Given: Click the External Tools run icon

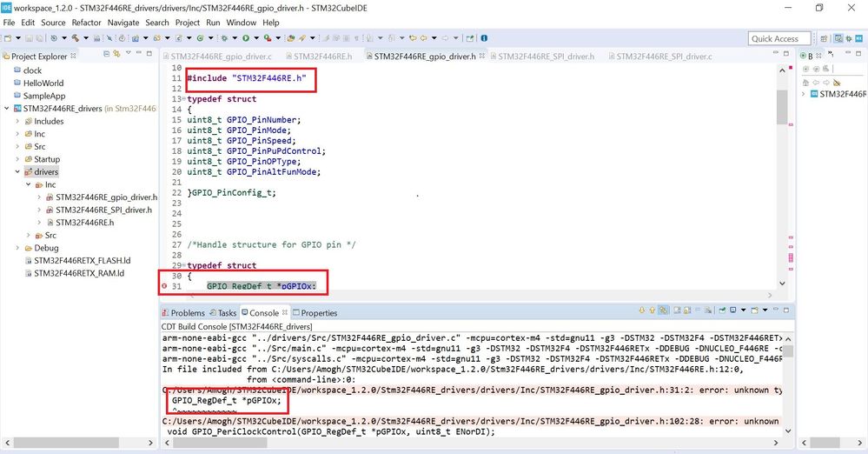Looking at the screenshot, I should click(268, 38).
